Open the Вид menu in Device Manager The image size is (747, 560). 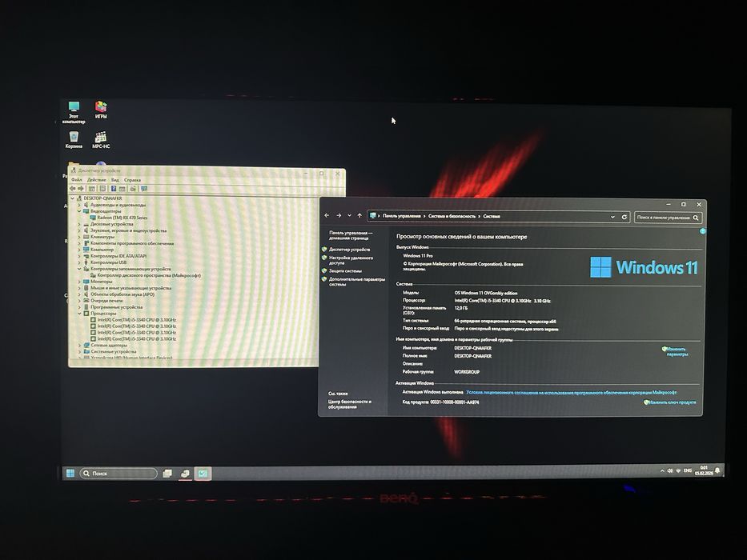114,180
